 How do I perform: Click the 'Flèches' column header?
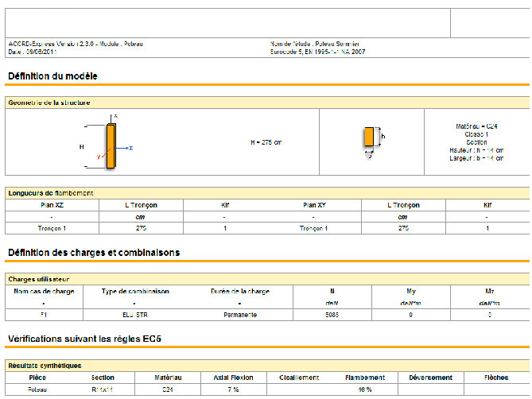pyautogui.click(x=496, y=378)
